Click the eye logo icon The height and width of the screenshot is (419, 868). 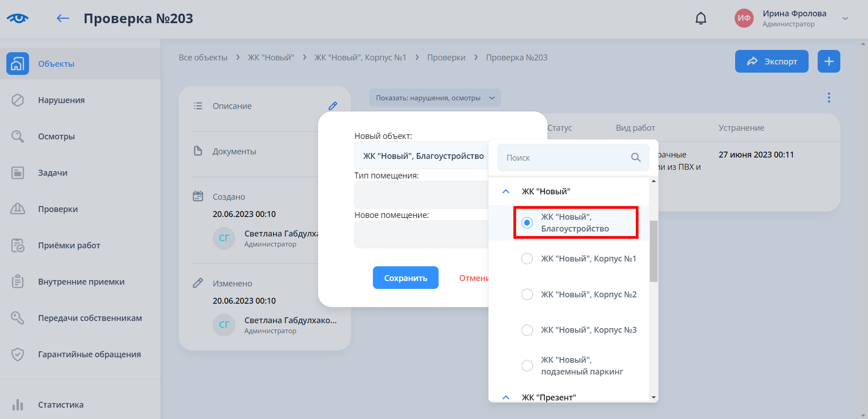click(x=18, y=19)
